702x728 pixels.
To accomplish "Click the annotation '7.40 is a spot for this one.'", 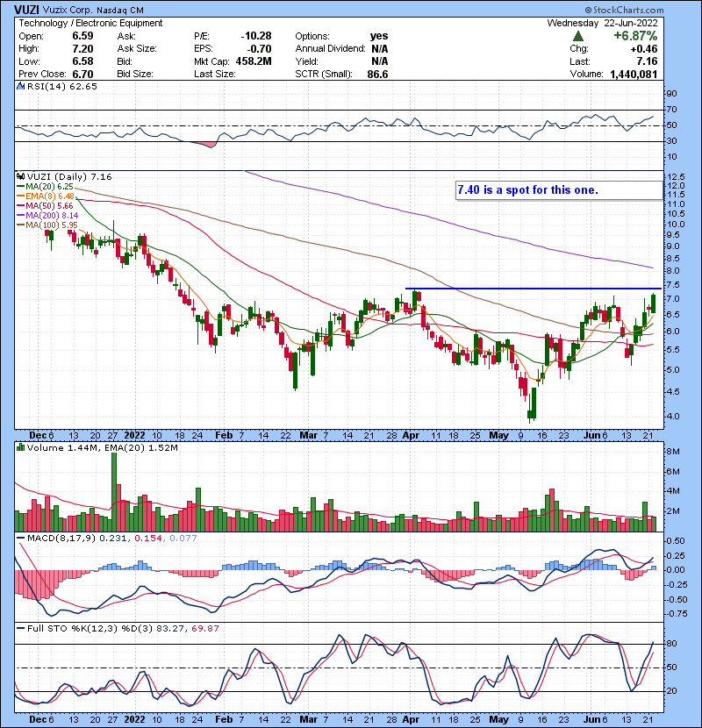I will click(527, 189).
